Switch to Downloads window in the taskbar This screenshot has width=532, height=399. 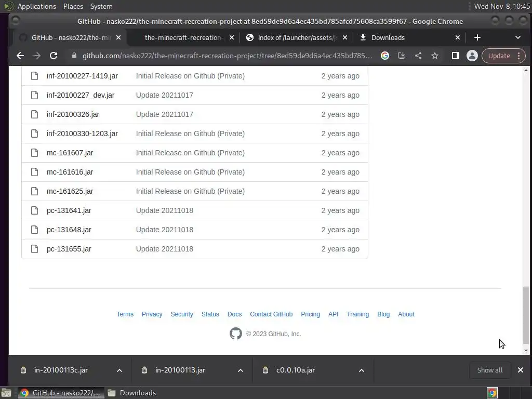pyautogui.click(x=132, y=393)
